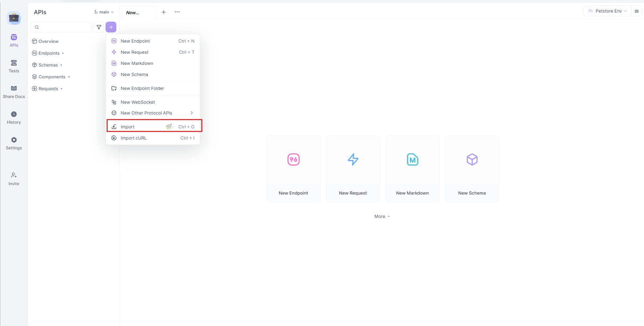Switch to APIs in the sidebar
644x326 pixels.
(x=14, y=41)
